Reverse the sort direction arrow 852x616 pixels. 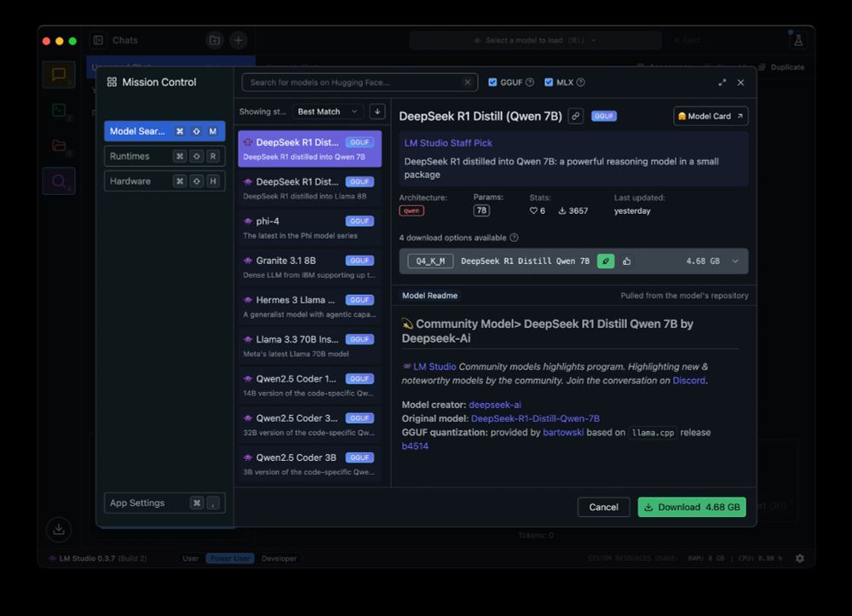coord(377,112)
